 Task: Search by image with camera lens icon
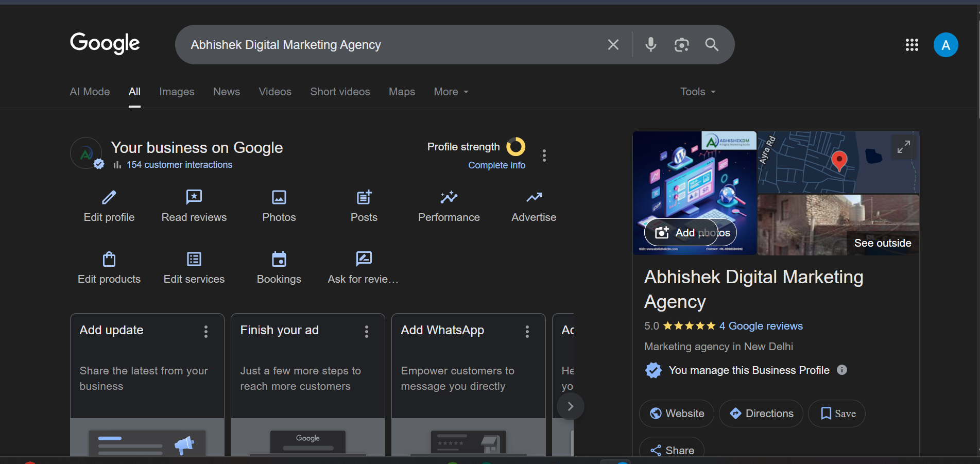point(681,45)
